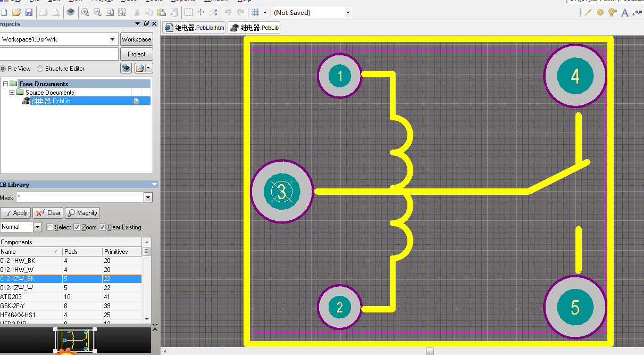
Task: Click the Paste Special icon
Action: [173, 12]
